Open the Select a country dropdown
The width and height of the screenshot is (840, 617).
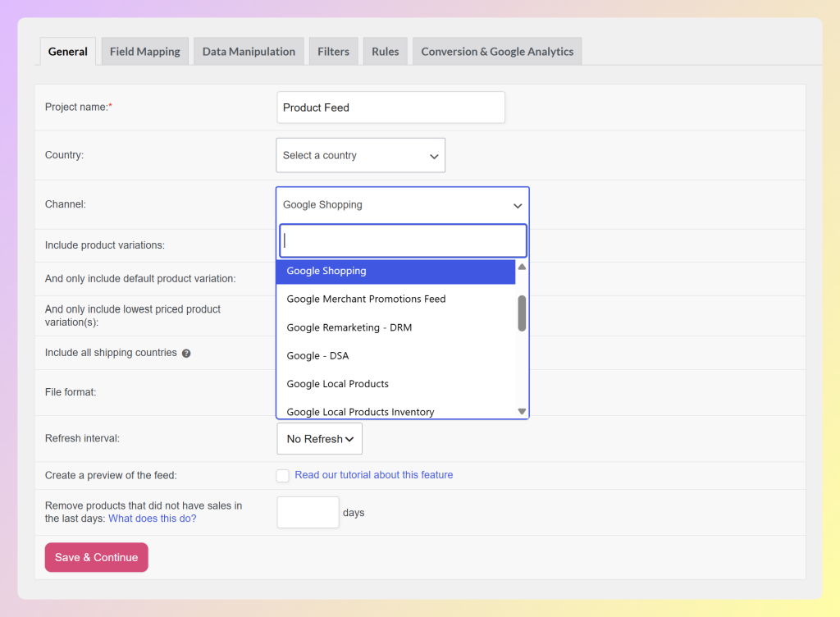pos(361,155)
